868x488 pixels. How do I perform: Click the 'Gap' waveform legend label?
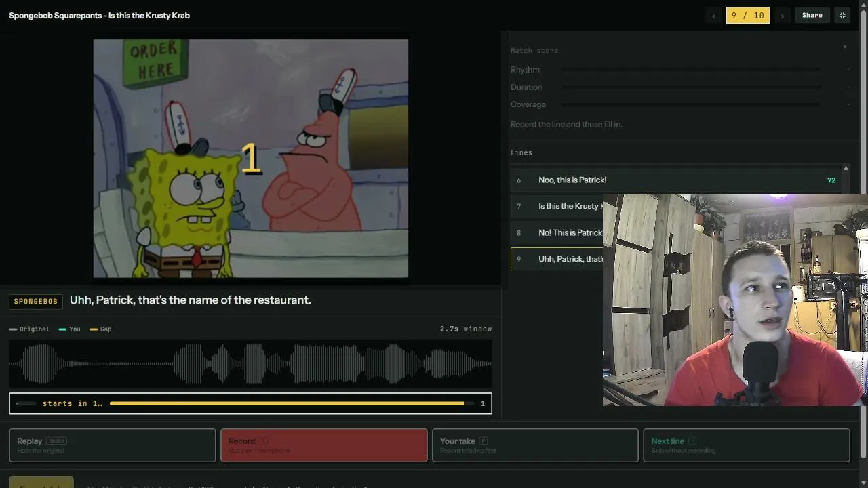click(x=101, y=329)
